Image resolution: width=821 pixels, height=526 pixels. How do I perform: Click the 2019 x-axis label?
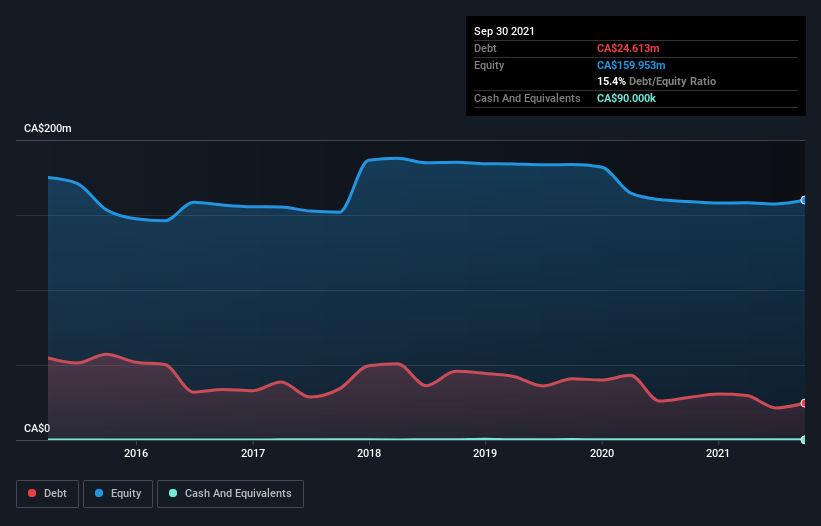485,453
